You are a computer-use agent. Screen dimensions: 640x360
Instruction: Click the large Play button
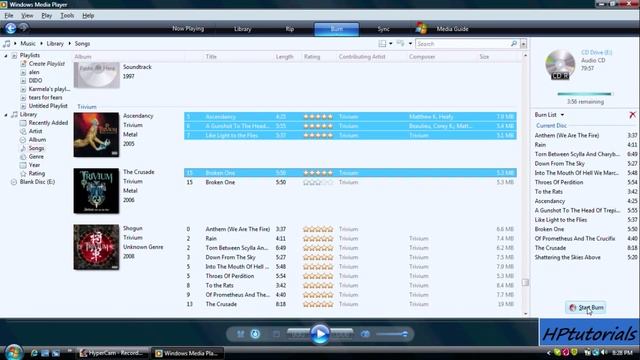coord(320,334)
